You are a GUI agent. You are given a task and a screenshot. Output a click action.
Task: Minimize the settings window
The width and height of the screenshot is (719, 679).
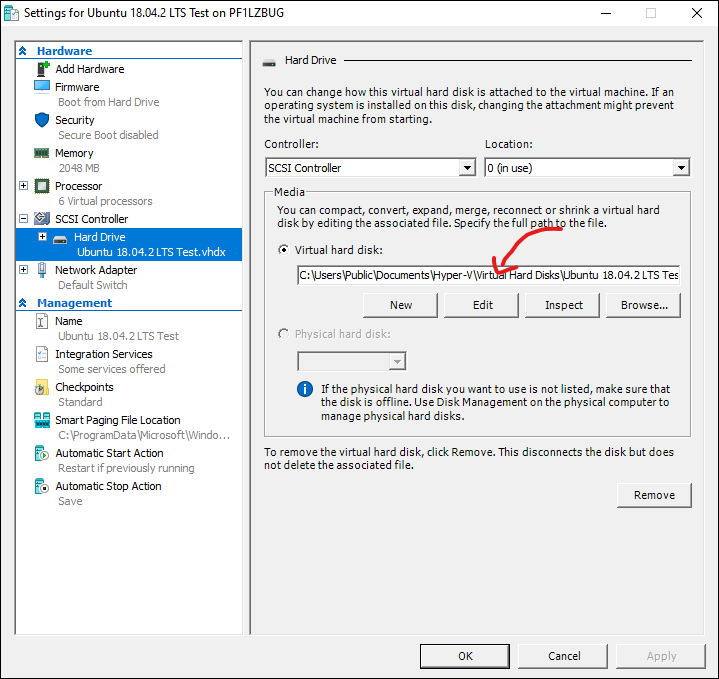(x=606, y=13)
